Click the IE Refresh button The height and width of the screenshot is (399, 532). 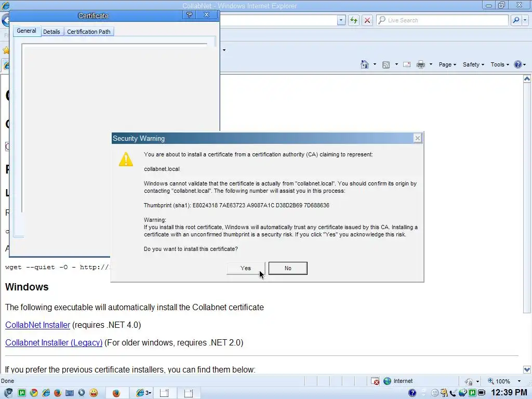353,20
